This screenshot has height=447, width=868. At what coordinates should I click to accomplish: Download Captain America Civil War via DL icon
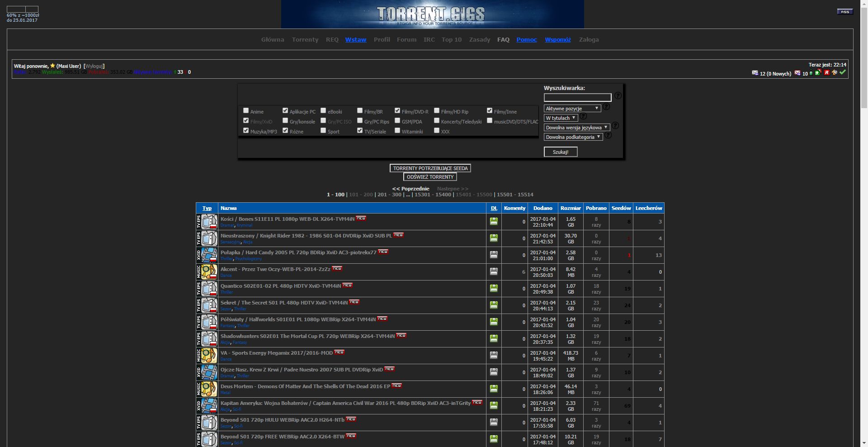click(x=494, y=405)
